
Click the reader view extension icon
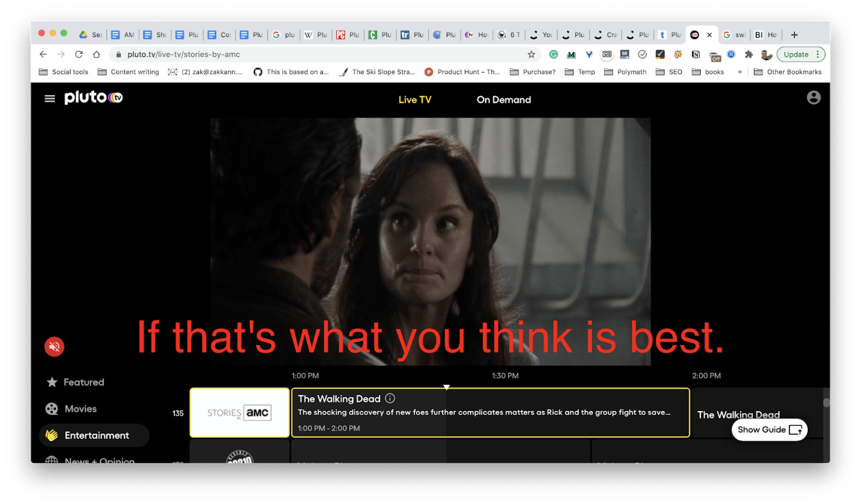click(x=607, y=54)
